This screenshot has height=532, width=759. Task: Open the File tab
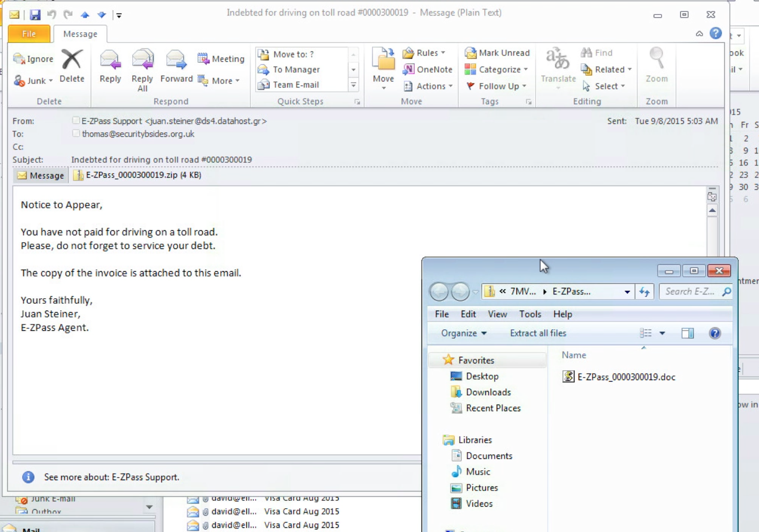pos(29,34)
